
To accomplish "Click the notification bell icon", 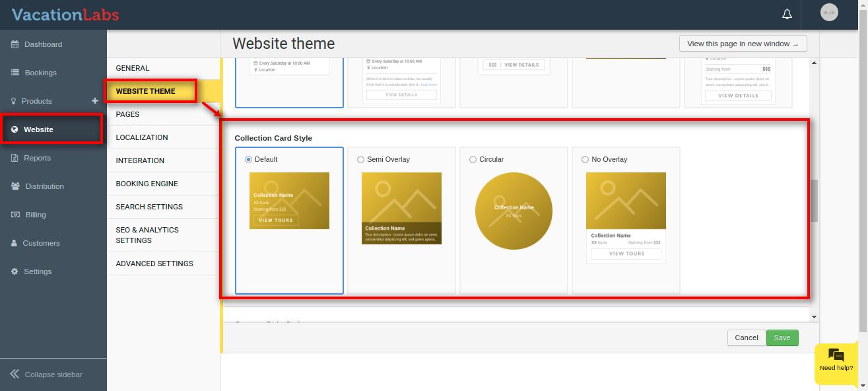I will [x=787, y=14].
